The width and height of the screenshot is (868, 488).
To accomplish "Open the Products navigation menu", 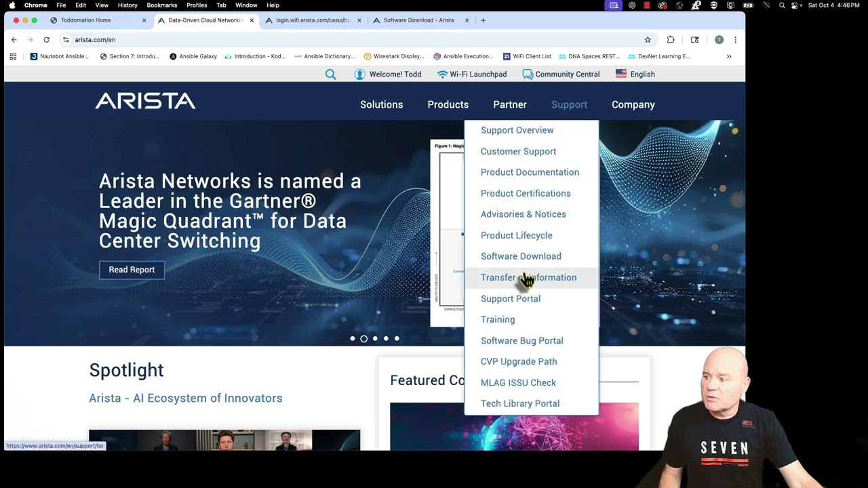I will [448, 104].
